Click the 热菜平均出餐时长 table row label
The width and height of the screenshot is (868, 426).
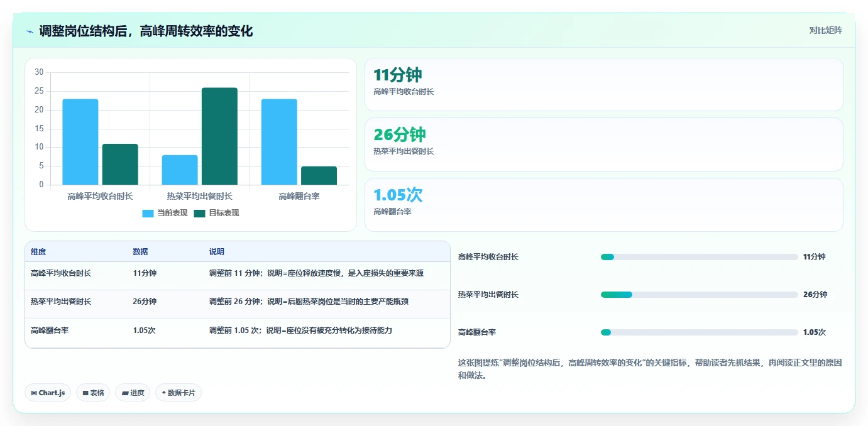(x=61, y=302)
